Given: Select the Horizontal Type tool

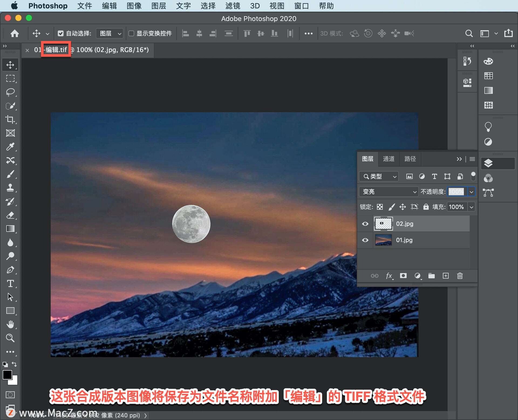Looking at the screenshot, I should tap(10, 283).
